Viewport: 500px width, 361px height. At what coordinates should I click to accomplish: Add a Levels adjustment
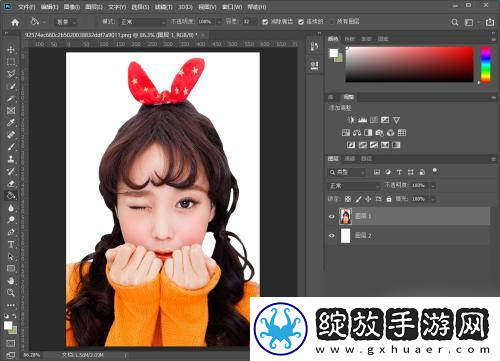tap(362, 120)
